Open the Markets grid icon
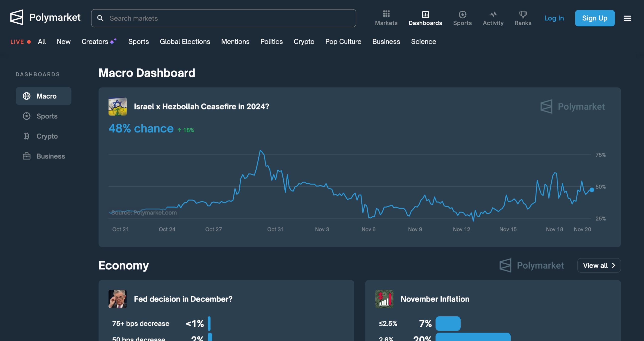 386,14
